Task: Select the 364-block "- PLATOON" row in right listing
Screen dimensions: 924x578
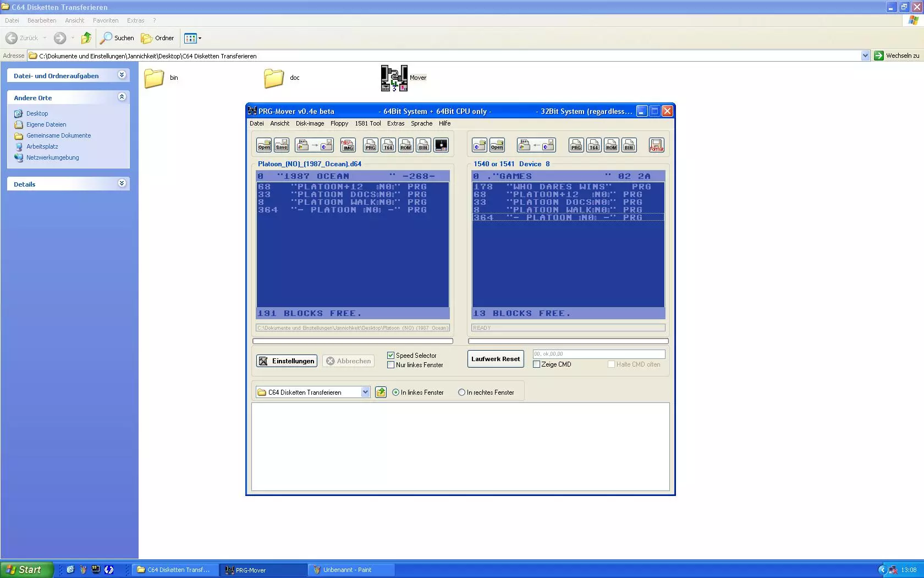Action: (568, 217)
